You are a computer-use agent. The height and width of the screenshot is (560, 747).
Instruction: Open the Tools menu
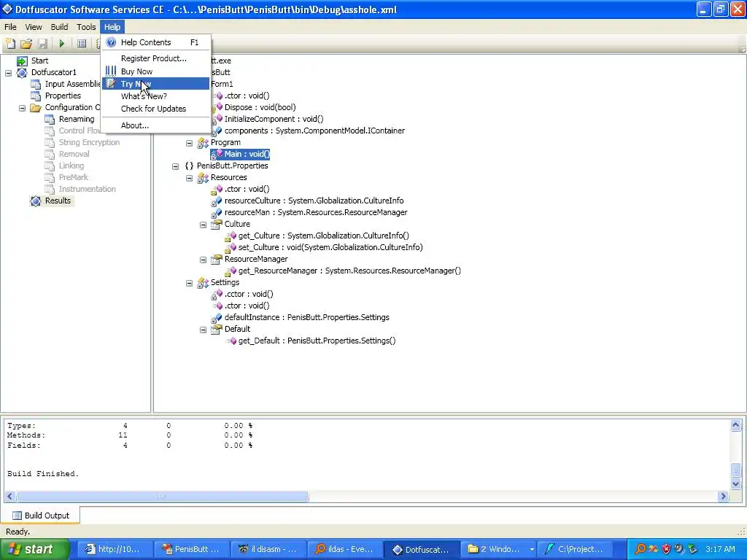click(86, 27)
